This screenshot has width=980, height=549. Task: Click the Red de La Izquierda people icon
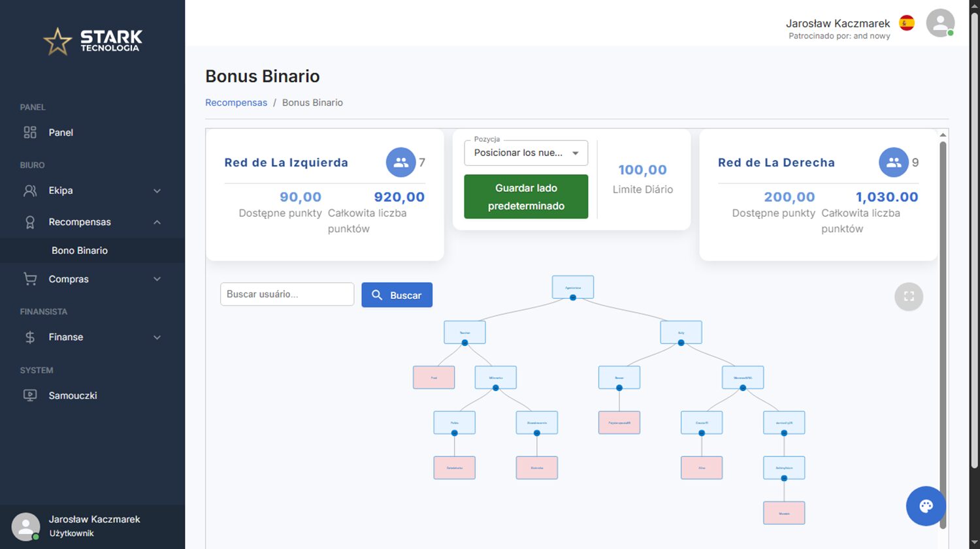[x=400, y=163]
